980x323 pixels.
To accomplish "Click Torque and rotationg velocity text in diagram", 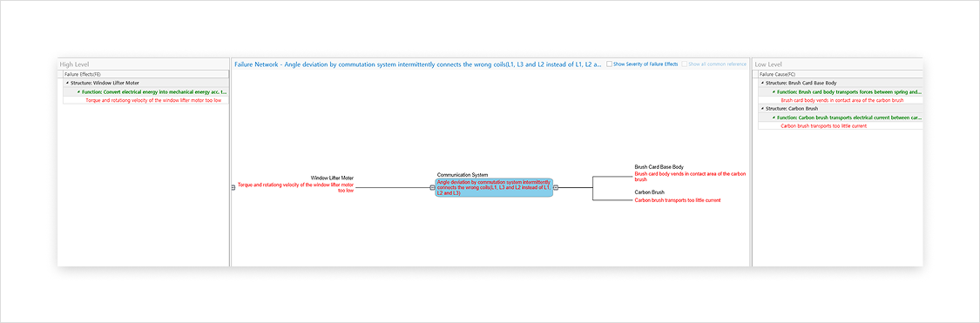I will tap(295, 187).
